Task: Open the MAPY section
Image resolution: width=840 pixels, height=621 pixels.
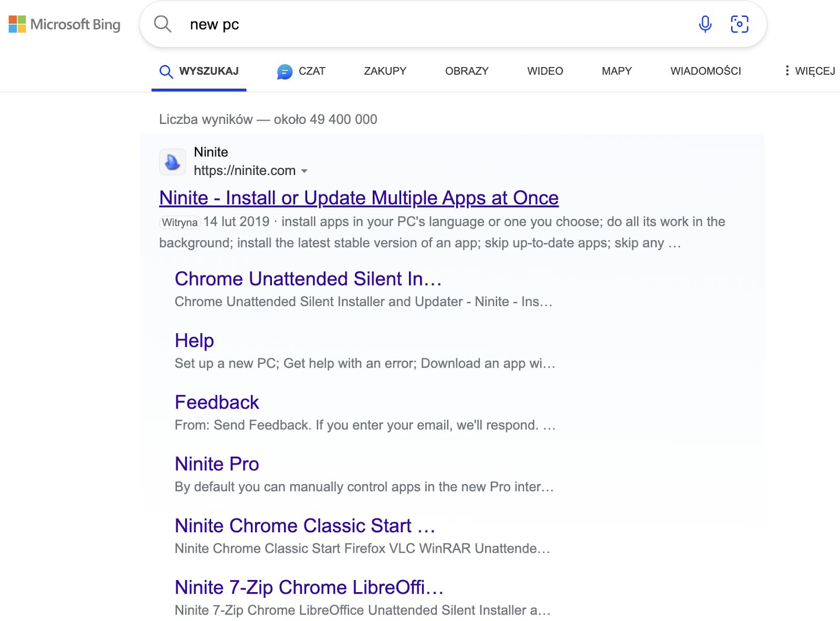Action: point(616,71)
